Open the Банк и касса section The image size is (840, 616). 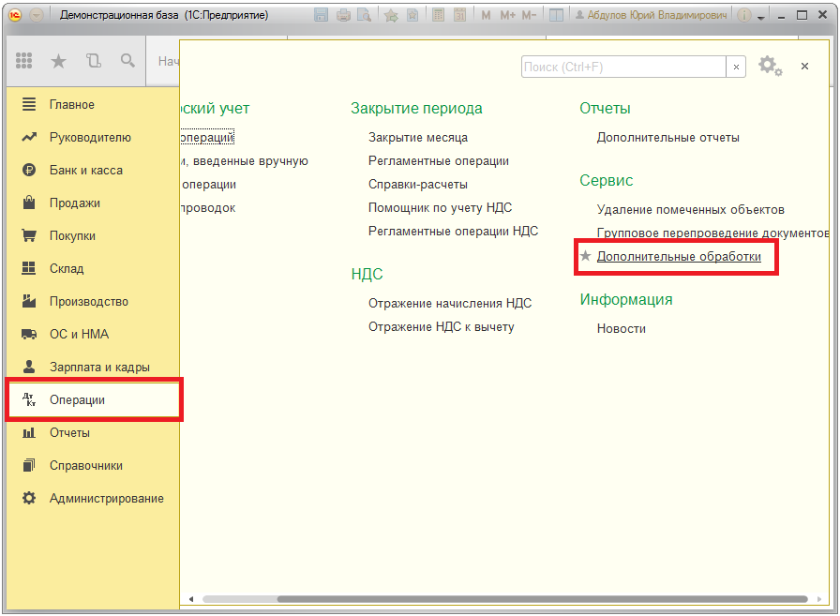point(85,171)
